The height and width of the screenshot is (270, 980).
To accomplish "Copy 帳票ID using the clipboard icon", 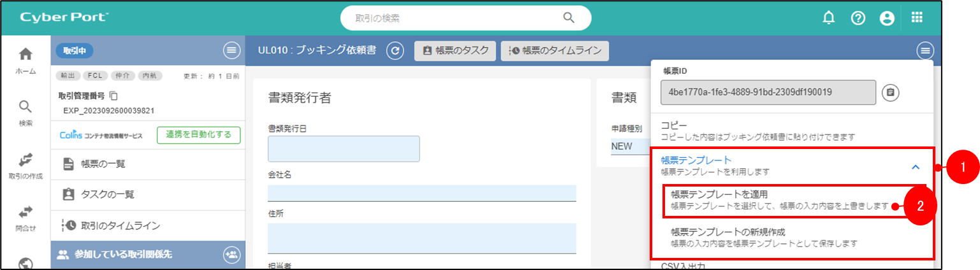I will [x=891, y=92].
